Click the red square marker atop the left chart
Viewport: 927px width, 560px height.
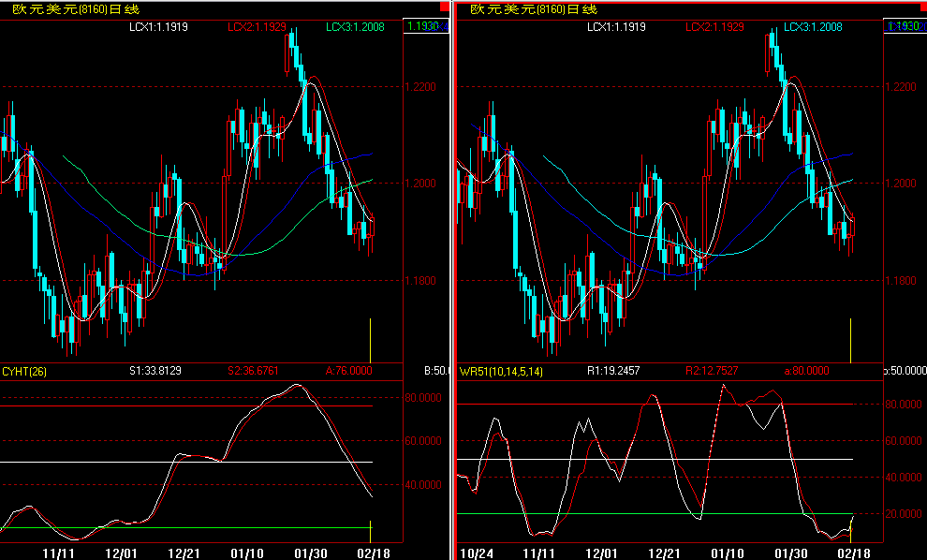click(x=445, y=7)
